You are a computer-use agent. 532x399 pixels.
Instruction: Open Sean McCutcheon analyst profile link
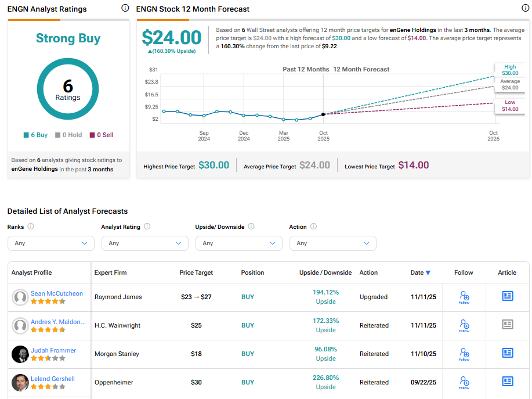pos(57,293)
